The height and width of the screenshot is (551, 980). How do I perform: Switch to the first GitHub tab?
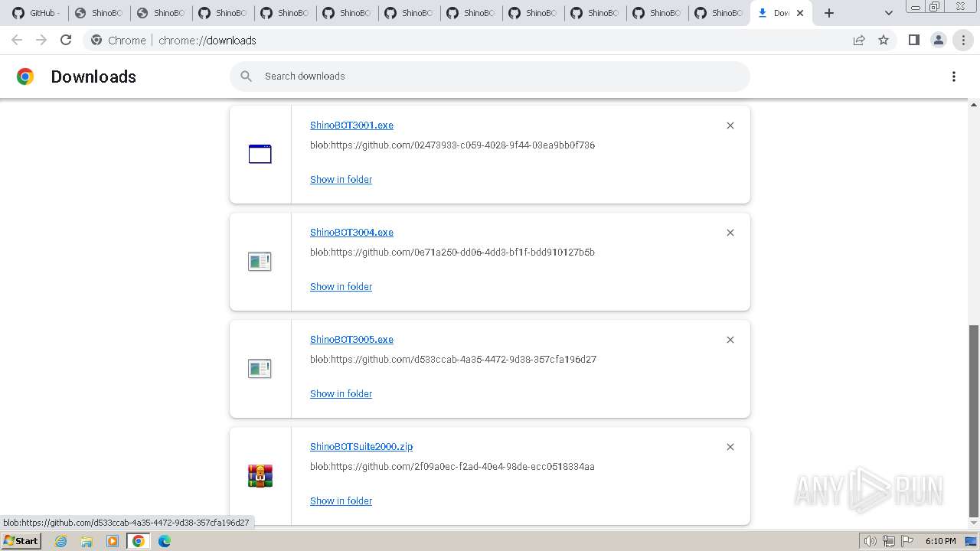[x=36, y=13]
